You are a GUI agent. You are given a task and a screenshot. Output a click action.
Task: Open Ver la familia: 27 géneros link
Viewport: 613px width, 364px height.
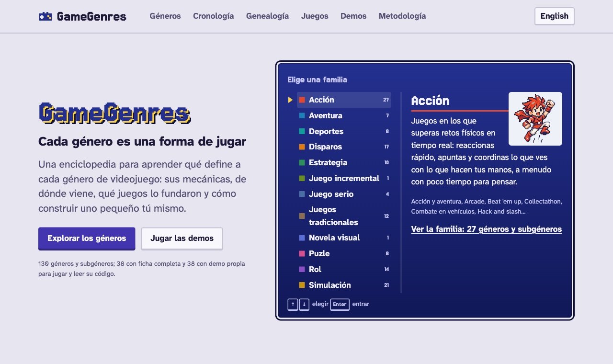[487, 229]
